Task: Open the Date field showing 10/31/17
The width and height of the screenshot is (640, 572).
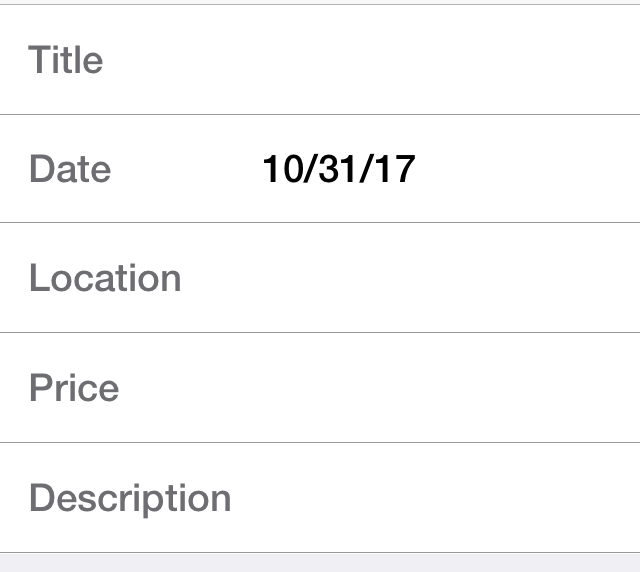Action: coord(449,169)
